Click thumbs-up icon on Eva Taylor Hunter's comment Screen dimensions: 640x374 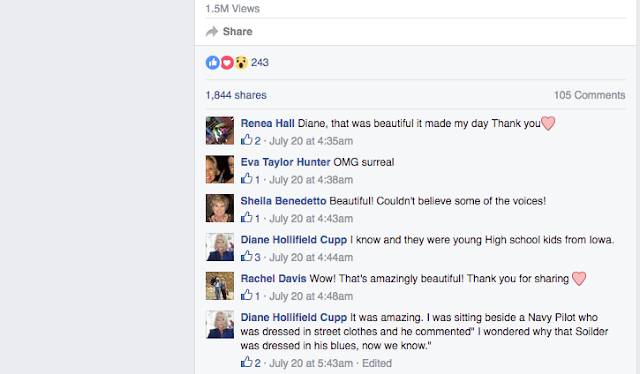tap(247, 179)
